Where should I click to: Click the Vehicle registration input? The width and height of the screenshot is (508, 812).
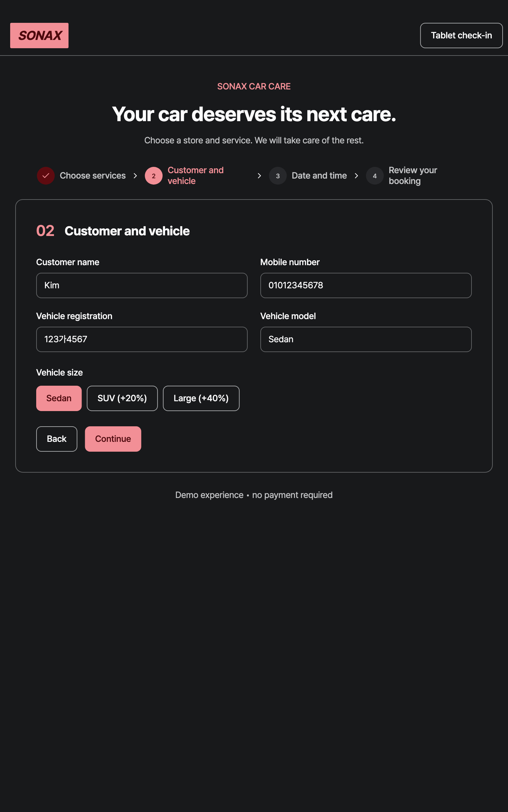[x=142, y=340]
